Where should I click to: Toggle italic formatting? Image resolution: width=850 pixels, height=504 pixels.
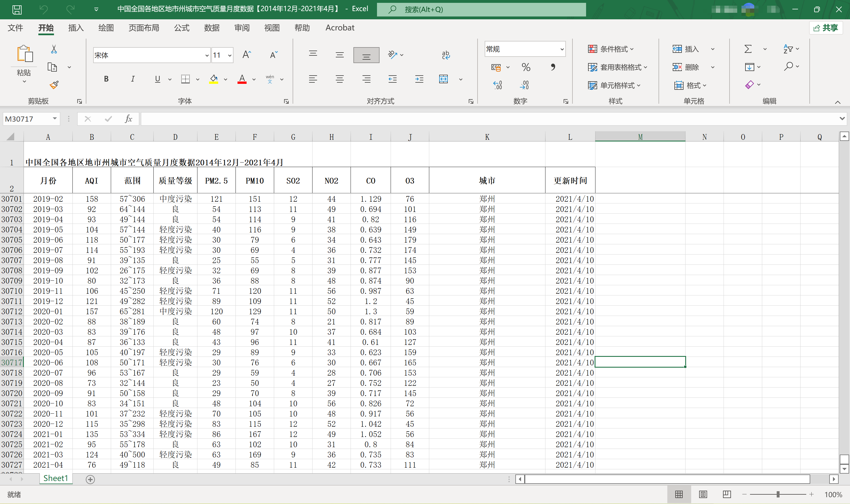[132, 79]
